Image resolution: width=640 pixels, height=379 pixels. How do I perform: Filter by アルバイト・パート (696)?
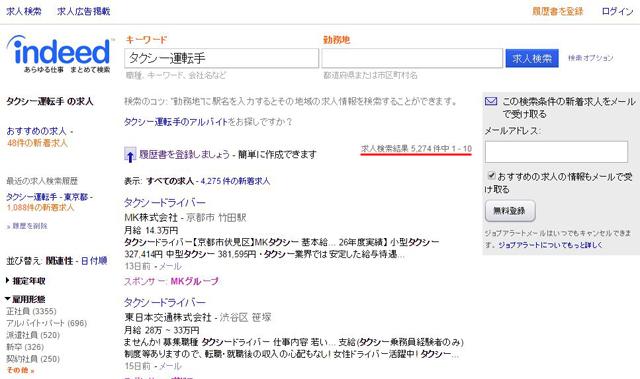pos(46,323)
